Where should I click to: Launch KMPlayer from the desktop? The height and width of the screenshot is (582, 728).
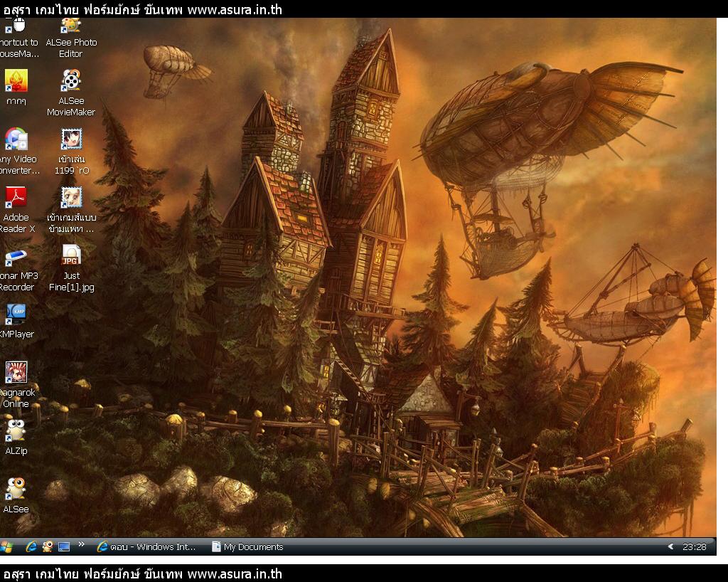[17, 321]
